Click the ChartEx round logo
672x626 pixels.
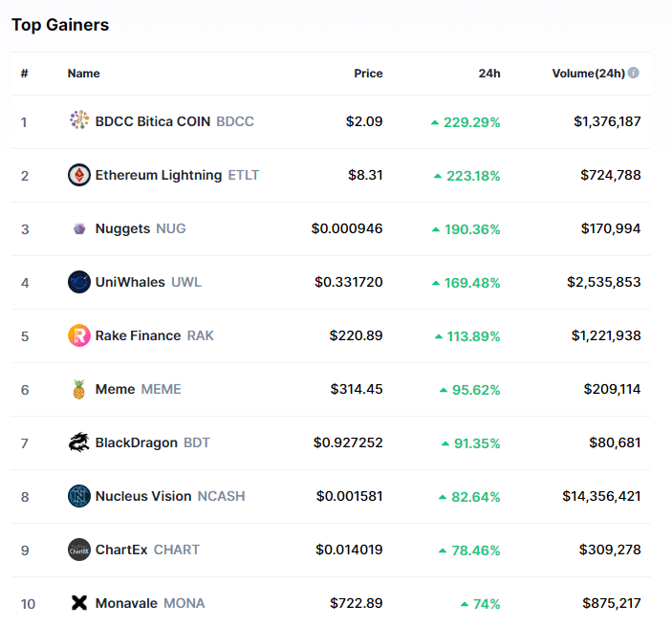(x=79, y=550)
